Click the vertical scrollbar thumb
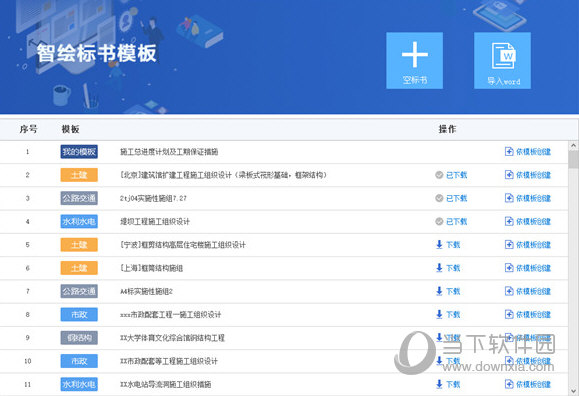The height and width of the screenshot is (396, 579). (x=573, y=160)
